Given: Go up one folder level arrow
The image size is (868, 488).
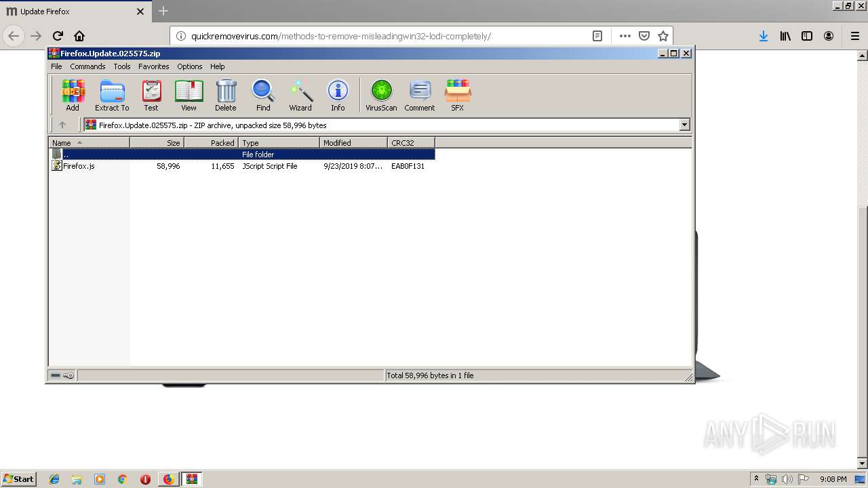Looking at the screenshot, I should (62, 125).
